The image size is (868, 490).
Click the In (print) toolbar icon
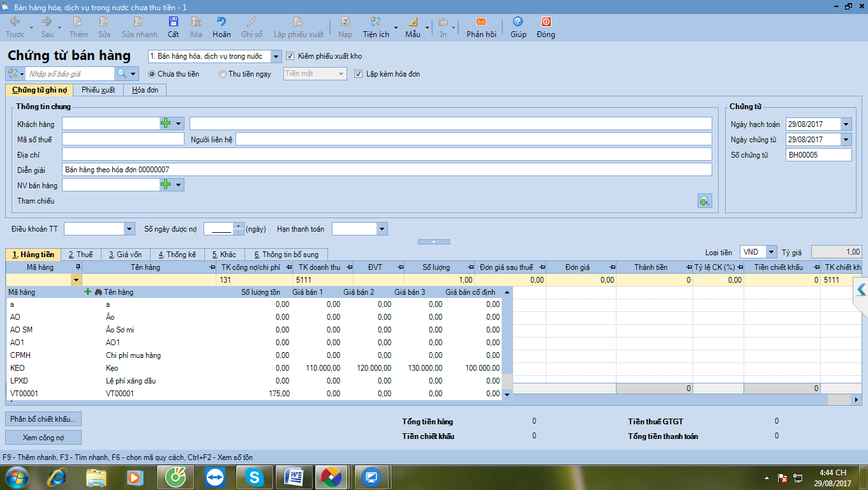443,22
